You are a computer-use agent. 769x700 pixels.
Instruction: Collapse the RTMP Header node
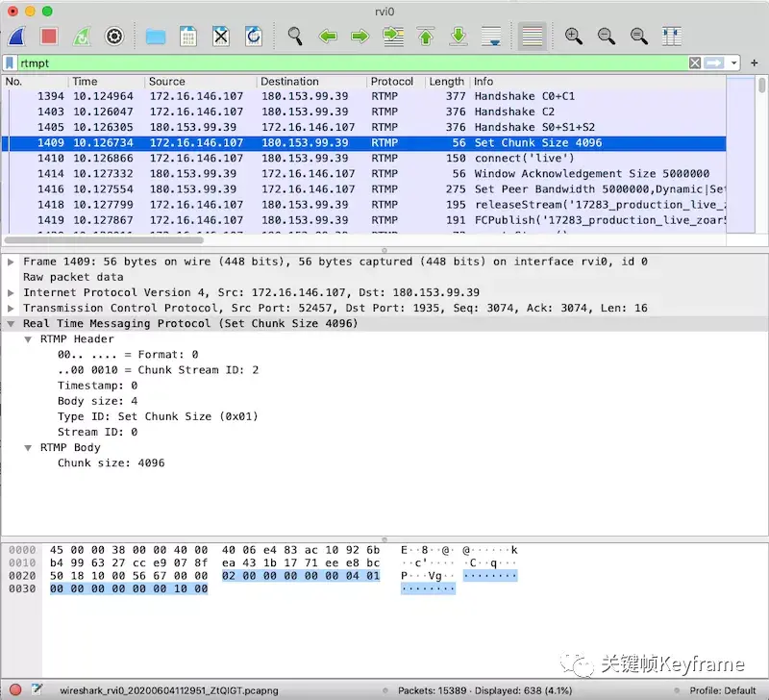pos(28,339)
